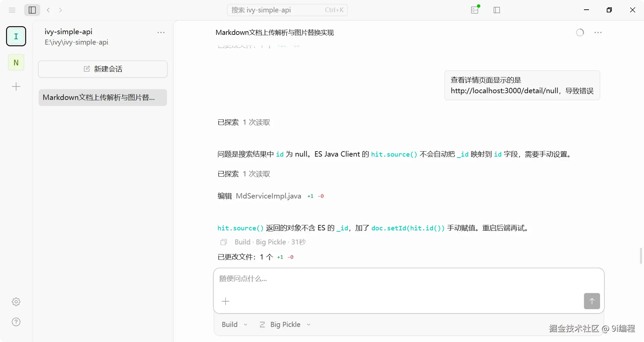644x342 pixels.
Task: Click the search ivy-simple-api box
Action: 287,10
